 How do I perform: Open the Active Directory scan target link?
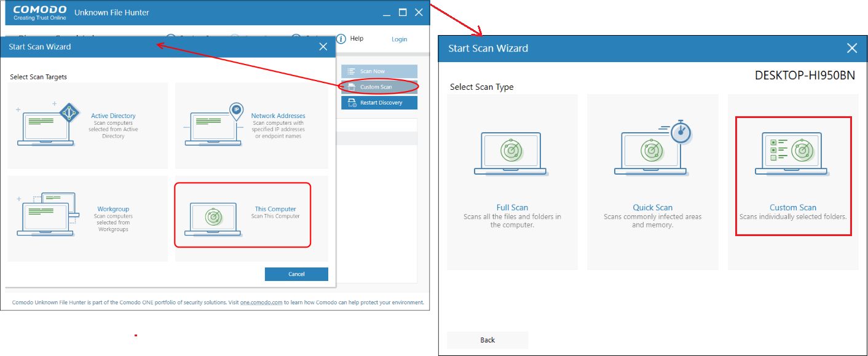click(113, 116)
